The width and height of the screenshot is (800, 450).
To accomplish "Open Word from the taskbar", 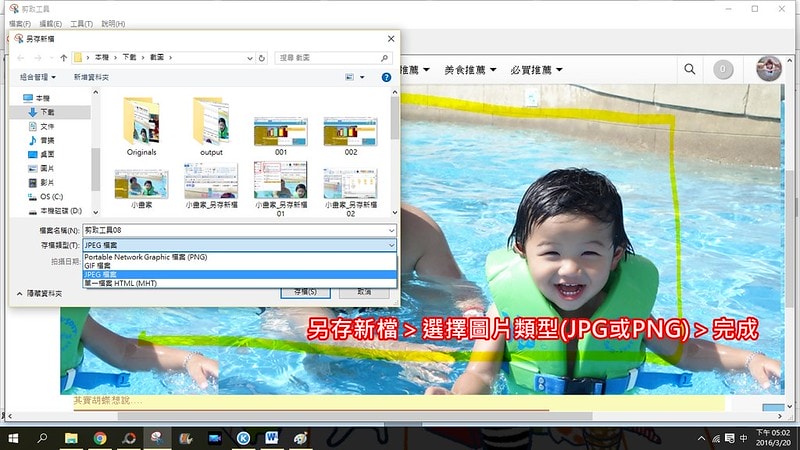I will 272,438.
